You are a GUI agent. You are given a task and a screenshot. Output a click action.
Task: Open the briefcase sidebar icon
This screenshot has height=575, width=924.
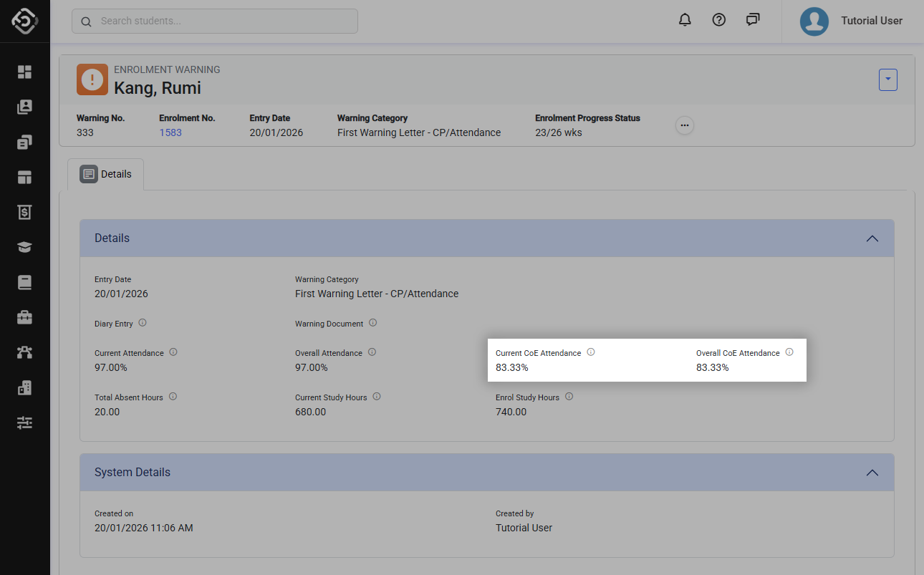tap(25, 317)
